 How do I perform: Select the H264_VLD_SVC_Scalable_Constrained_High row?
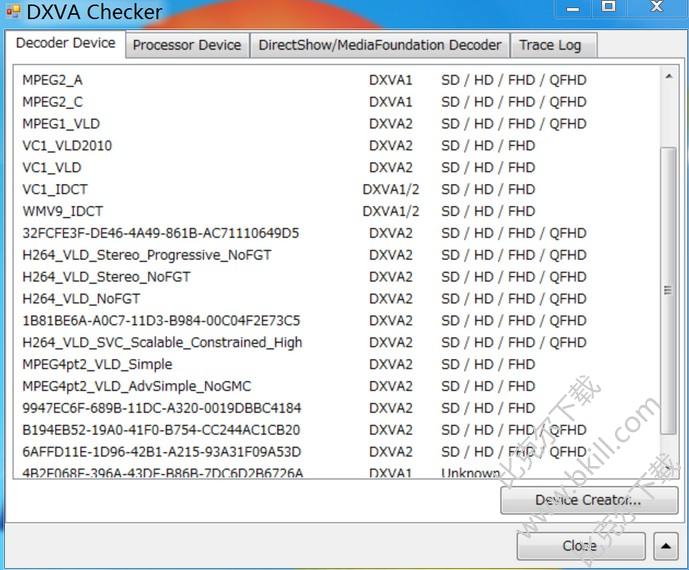click(x=337, y=342)
